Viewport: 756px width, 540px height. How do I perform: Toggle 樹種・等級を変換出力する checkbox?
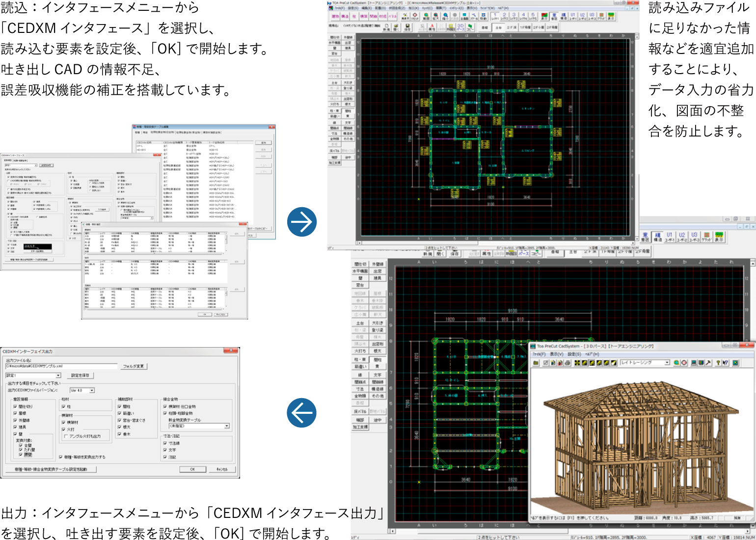point(61,457)
